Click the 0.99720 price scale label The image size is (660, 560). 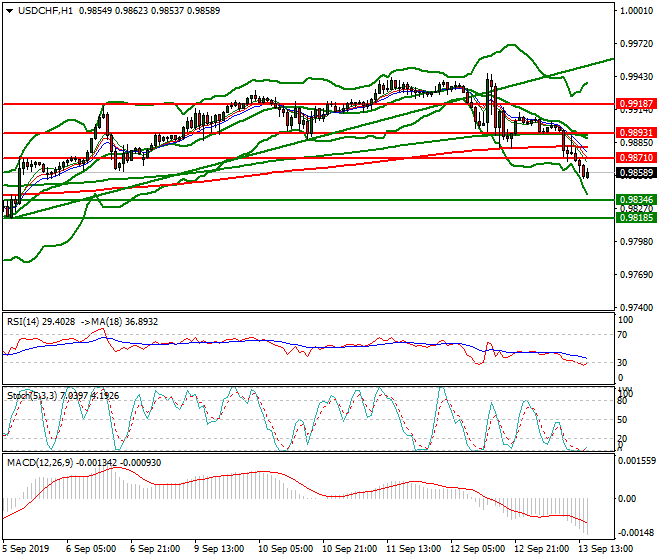pos(636,44)
